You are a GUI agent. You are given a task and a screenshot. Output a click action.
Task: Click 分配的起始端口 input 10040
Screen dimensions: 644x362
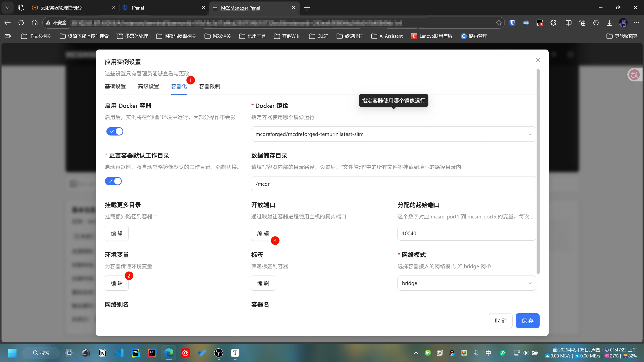(467, 233)
